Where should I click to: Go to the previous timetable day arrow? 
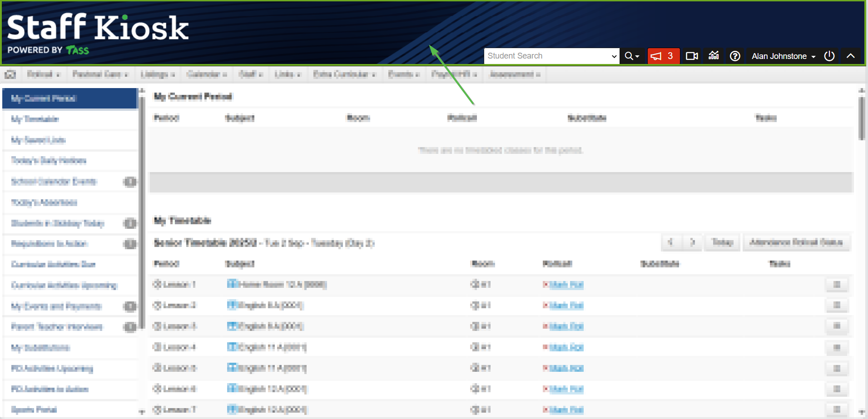pos(671,242)
